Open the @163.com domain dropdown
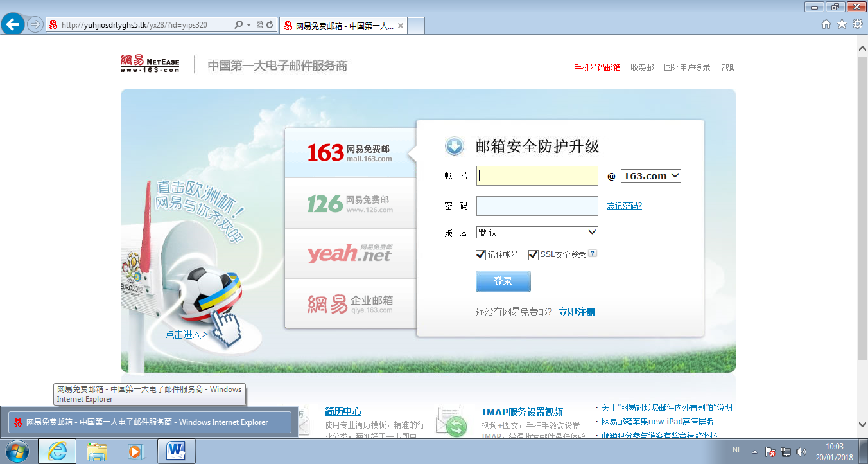Viewport: 868px width, 464px height. point(651,176)
